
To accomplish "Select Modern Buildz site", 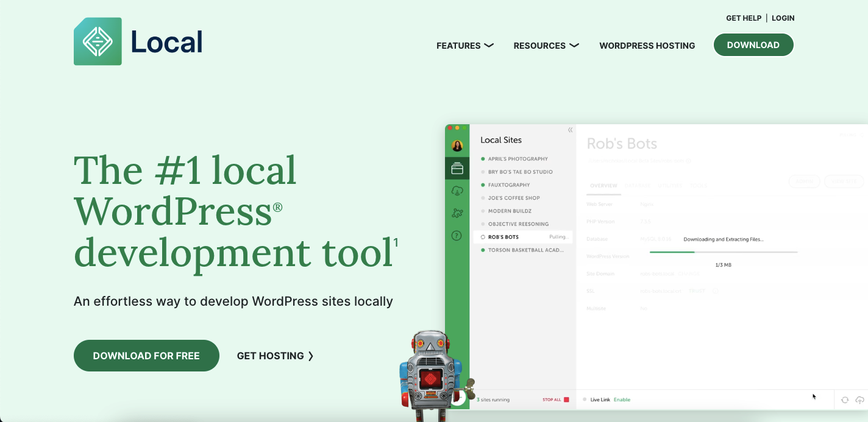I will (510, 211).
